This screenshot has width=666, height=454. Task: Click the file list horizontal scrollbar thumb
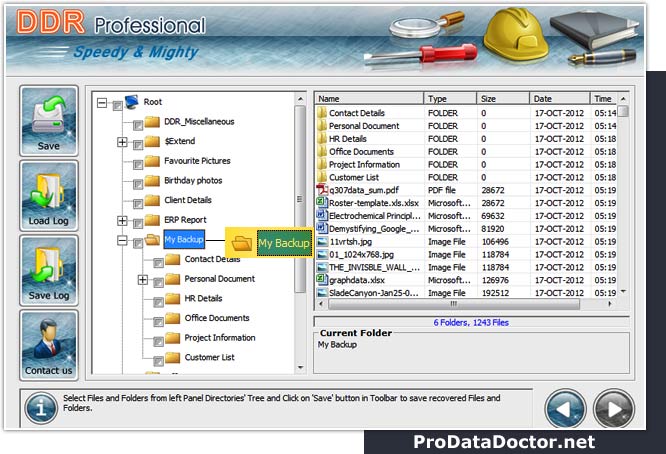click(x=454, y=304)
